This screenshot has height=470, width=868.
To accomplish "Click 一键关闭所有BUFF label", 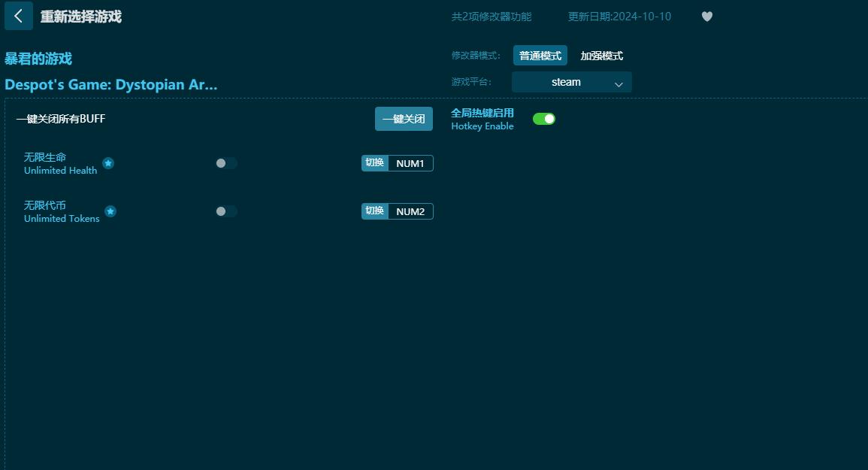I will (x=61, y=119).
